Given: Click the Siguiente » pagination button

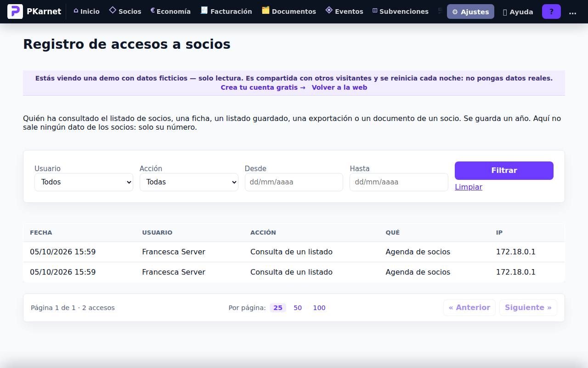Looking at the screenshot, I should pyautogui.click(x=528, y=308).
